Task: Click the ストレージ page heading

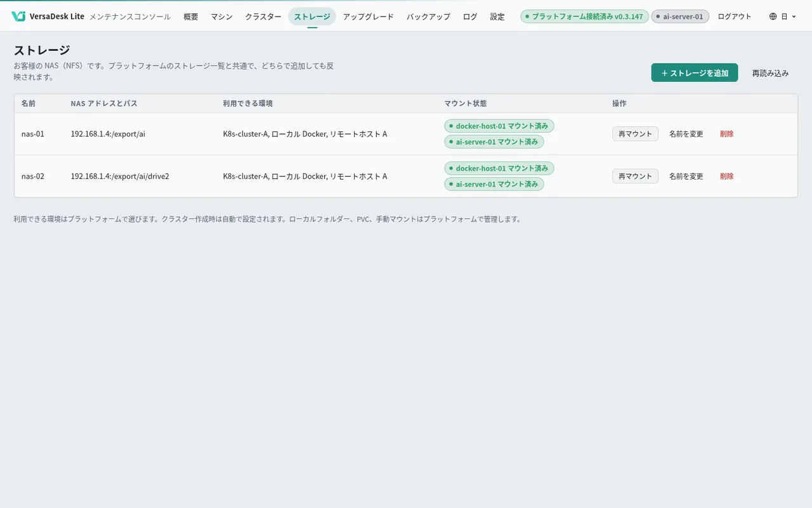Action: tap(42, 50)
